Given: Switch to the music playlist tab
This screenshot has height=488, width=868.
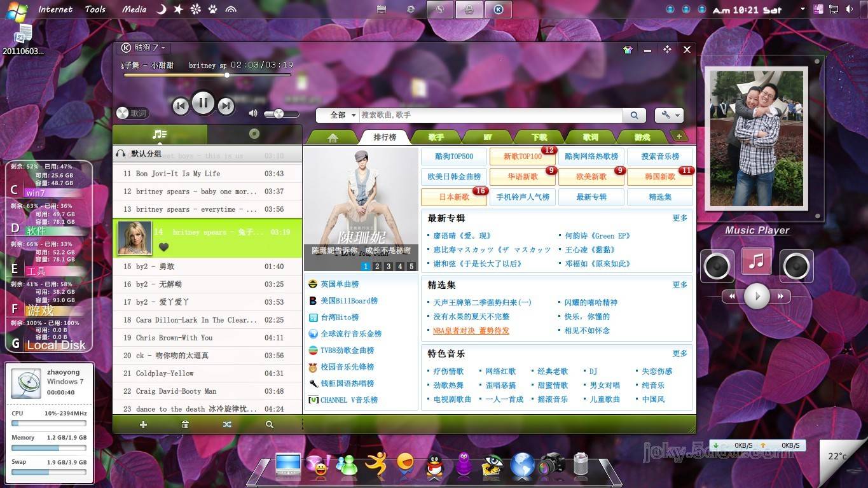Looking at the screenshot, I should [160, 134].
